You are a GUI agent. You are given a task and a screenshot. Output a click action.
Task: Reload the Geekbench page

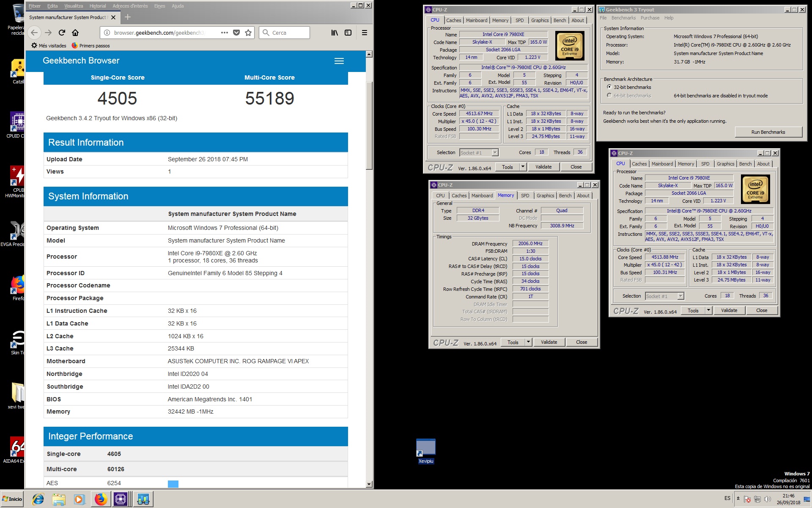click(x=62, y=33)
